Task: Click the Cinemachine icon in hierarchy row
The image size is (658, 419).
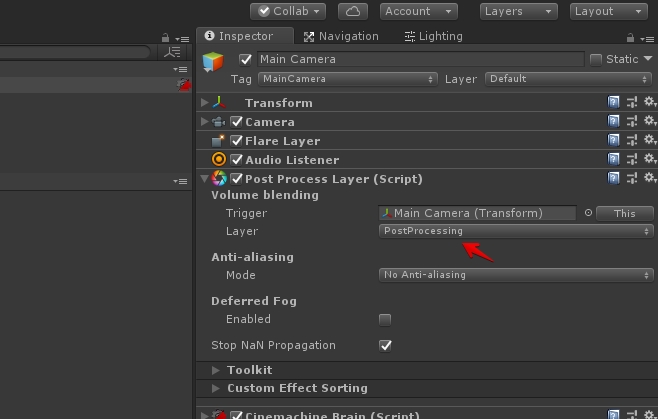Action: click(184, 84)
